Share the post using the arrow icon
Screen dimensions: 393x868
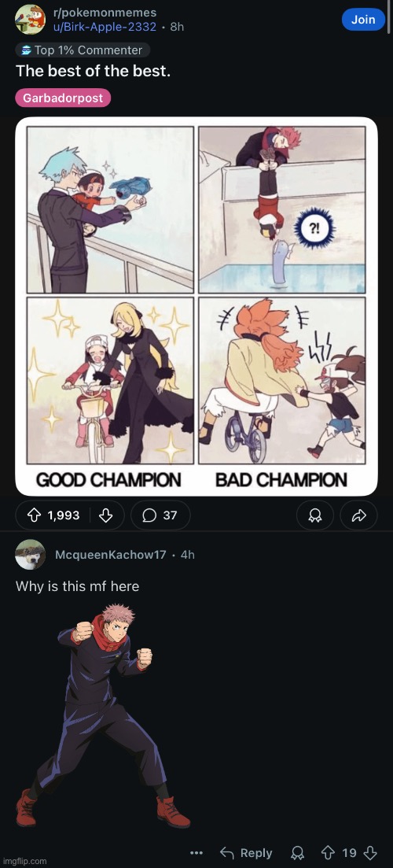click(x=359, y=515)
